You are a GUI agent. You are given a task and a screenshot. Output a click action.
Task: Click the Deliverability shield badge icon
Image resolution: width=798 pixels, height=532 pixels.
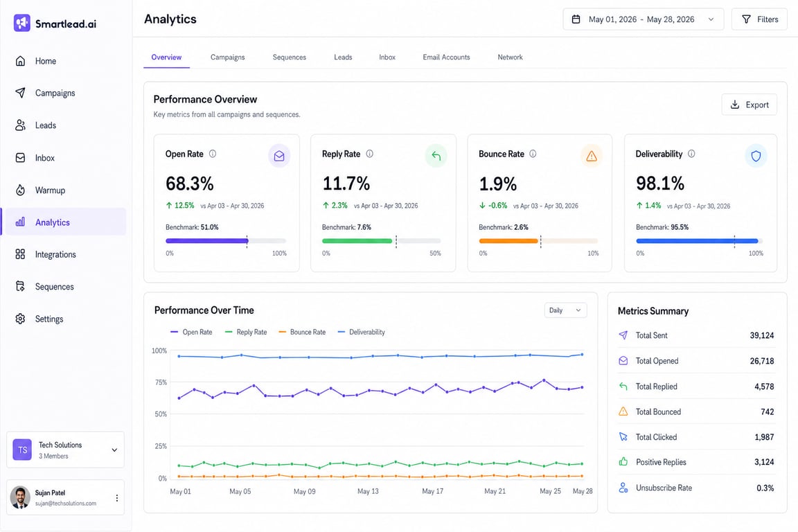(756, 156)
